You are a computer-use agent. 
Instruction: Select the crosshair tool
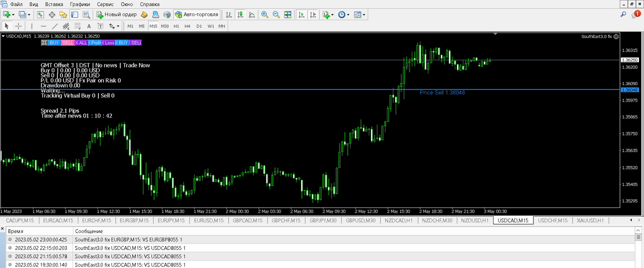pos(18,26)
